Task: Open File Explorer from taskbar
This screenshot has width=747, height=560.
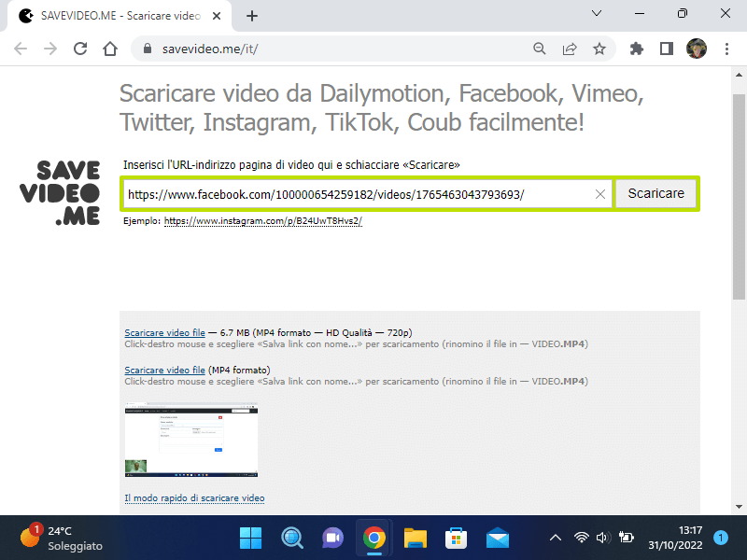Action: [x=416, y=539]
